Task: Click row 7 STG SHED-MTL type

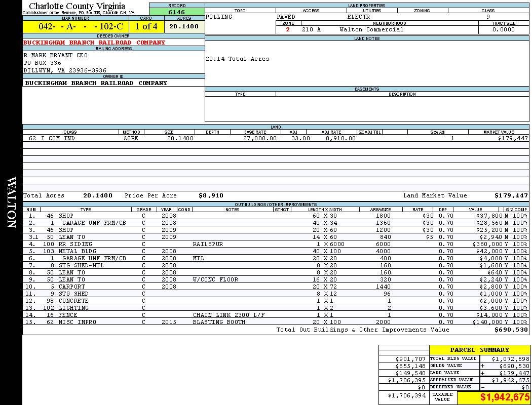Action: 81,266
